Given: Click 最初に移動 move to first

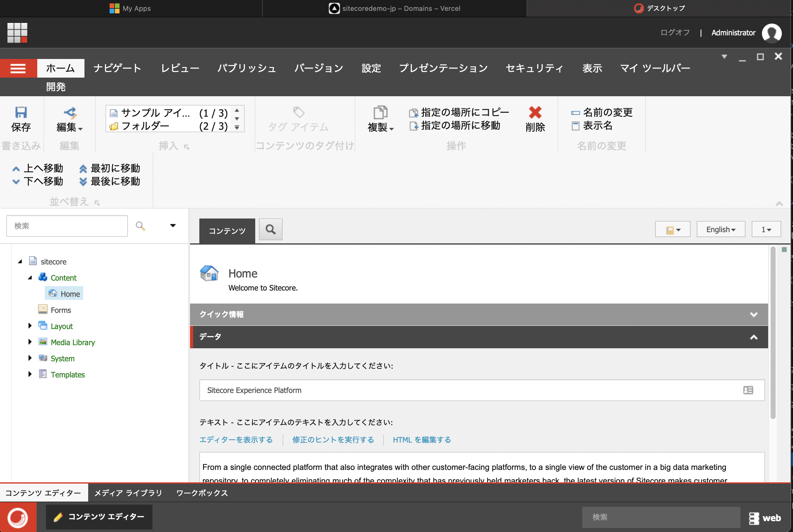Looking at the screenshot, I should coord(109,168).
